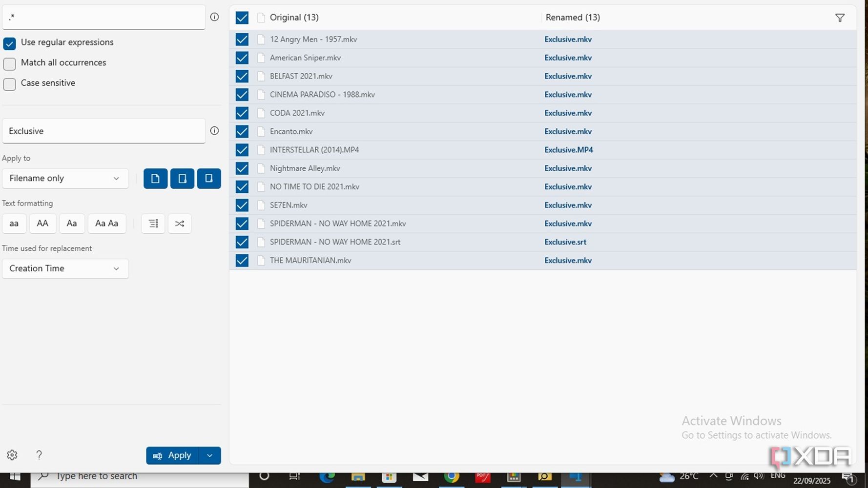Enable the Case sensitive option
Viewport: 868px width, 488px height.
point(9,84)
